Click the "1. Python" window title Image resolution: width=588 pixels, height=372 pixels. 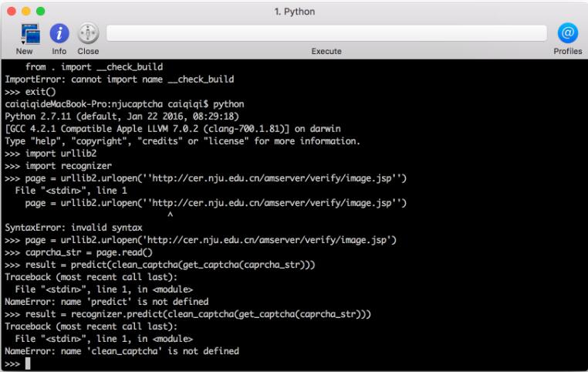coord(293,10)
